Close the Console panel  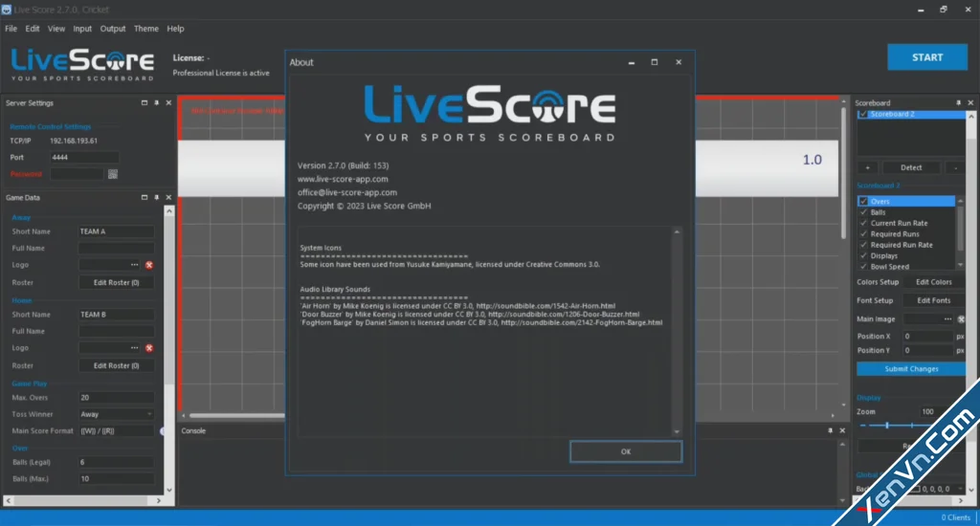(842, 430)
